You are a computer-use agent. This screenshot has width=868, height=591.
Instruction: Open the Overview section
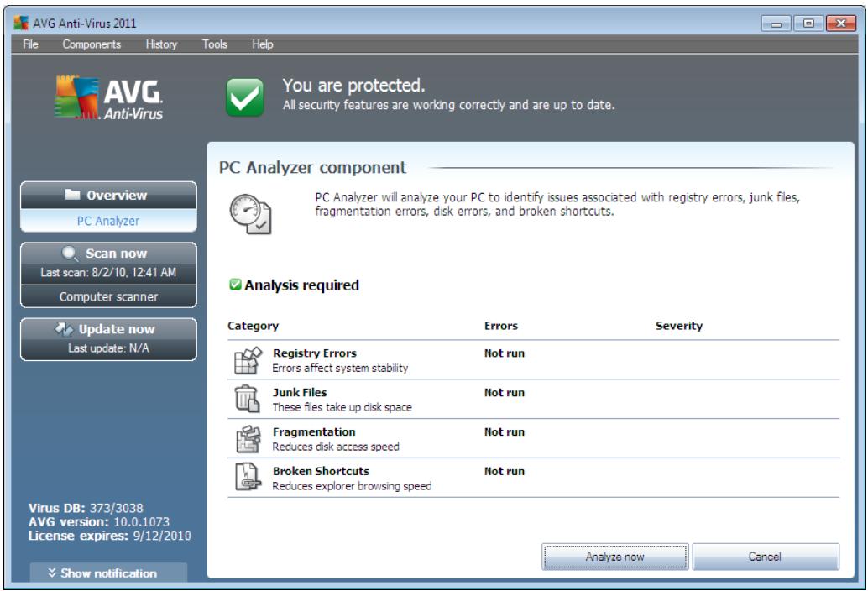108,196
